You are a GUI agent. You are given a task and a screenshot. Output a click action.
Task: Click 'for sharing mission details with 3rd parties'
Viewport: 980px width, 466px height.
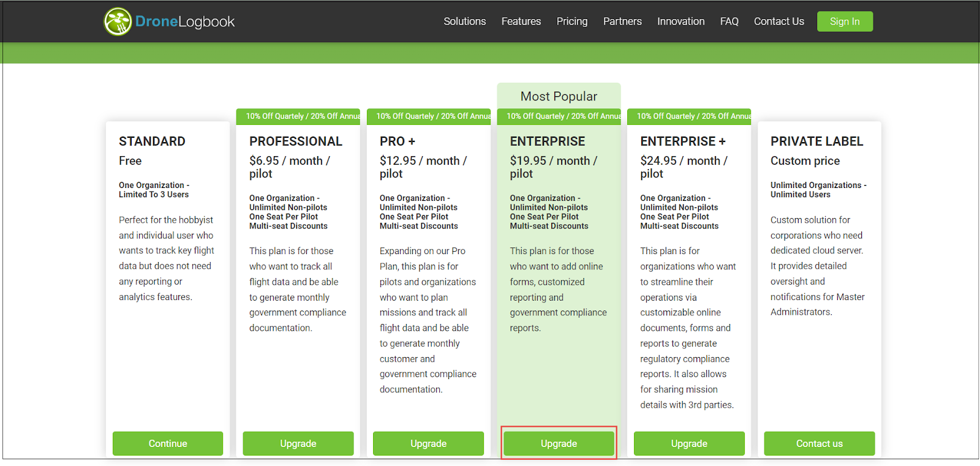coord(687,397)
